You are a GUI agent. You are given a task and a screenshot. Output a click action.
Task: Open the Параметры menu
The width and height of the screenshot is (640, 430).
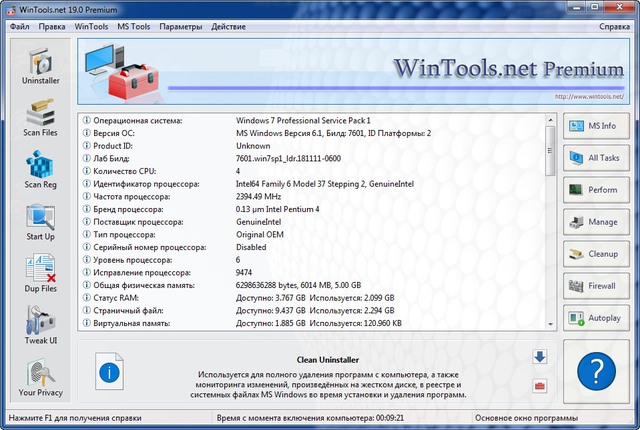[180, 27]
